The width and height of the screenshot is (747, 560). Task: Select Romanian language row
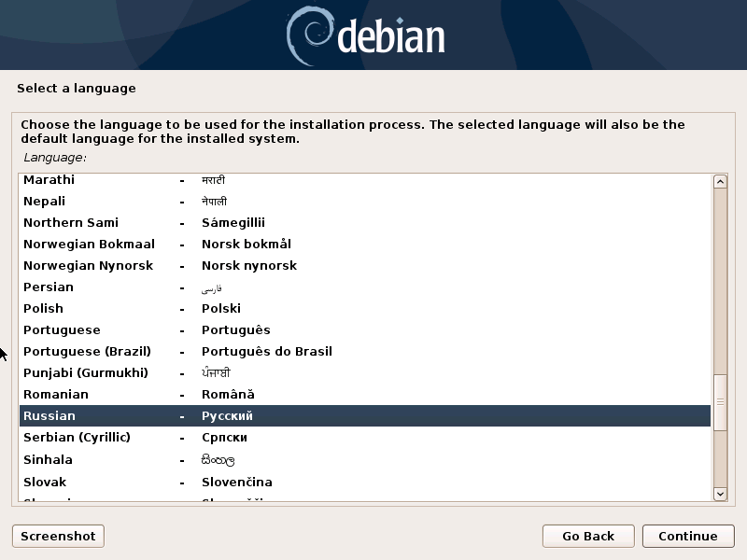tap(365, 394)
